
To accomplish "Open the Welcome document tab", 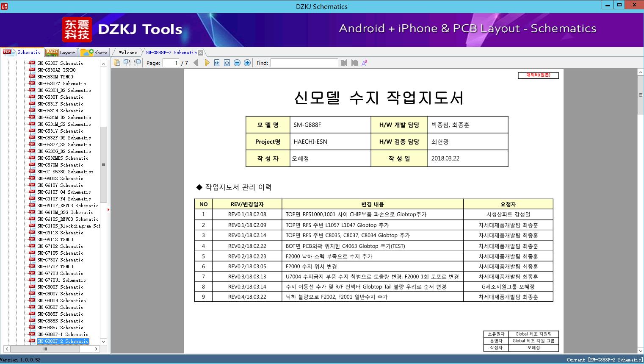I will 128,53.
